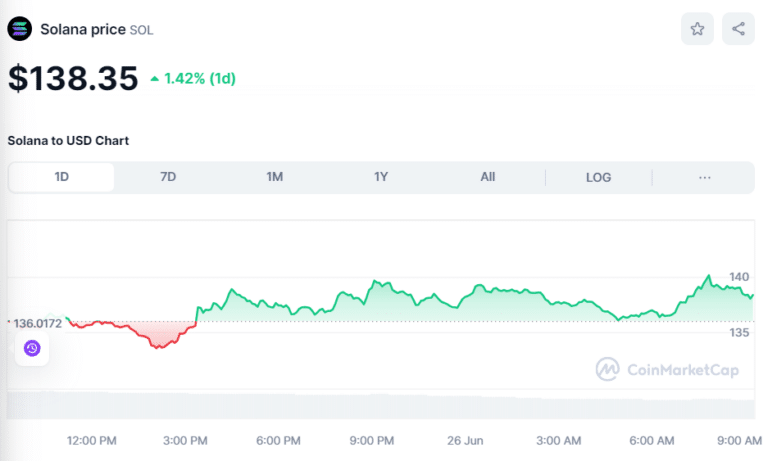Click the 3:00 AM time axis label

[x=558, y=441]
